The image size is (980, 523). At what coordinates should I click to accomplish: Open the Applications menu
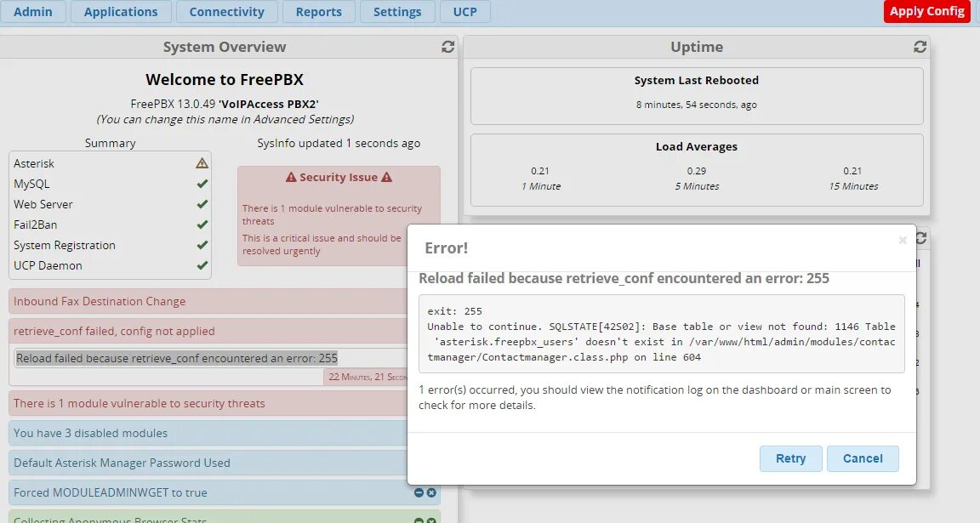tap(121, 12)
